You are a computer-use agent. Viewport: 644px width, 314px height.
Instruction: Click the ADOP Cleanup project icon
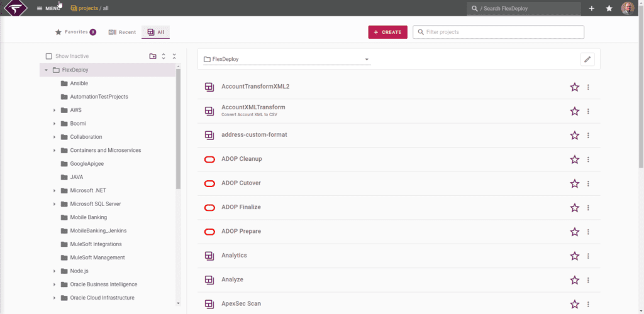pos(209,160)
